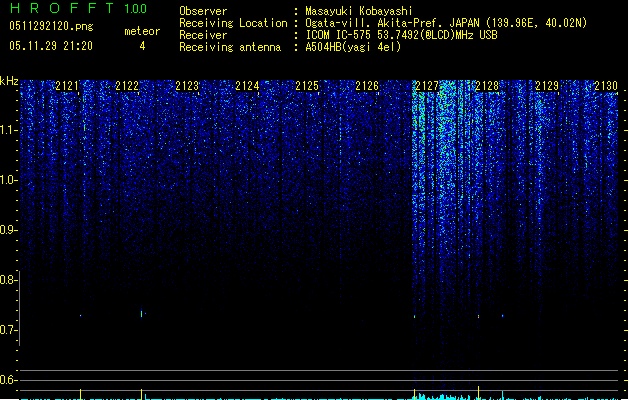Click the meteor echo just after 2122
This screenshot has width=629, height=400.
click(142, 313)
